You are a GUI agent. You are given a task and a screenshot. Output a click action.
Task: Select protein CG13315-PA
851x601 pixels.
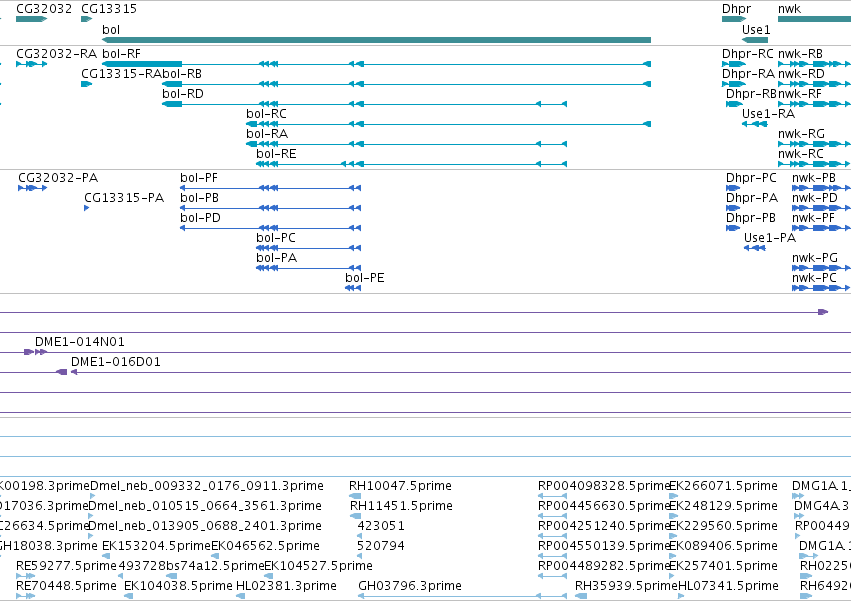point(87,208)
